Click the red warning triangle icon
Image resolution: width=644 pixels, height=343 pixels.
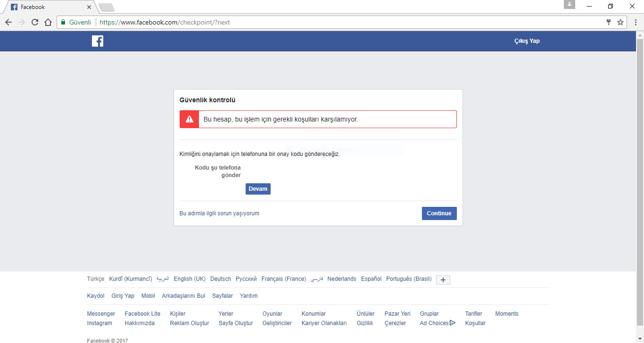coord(189,119)
